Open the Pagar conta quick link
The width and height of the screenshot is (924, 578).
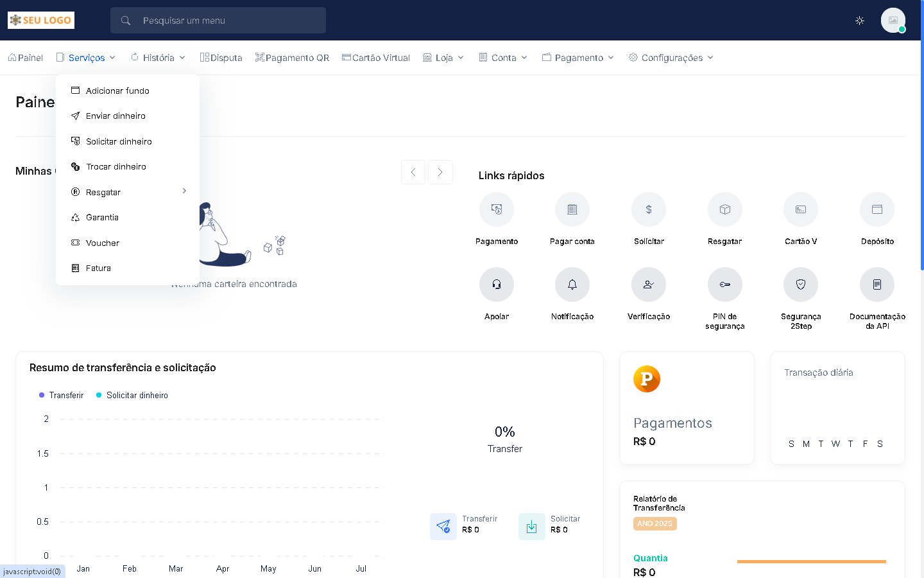click(572, 209)
